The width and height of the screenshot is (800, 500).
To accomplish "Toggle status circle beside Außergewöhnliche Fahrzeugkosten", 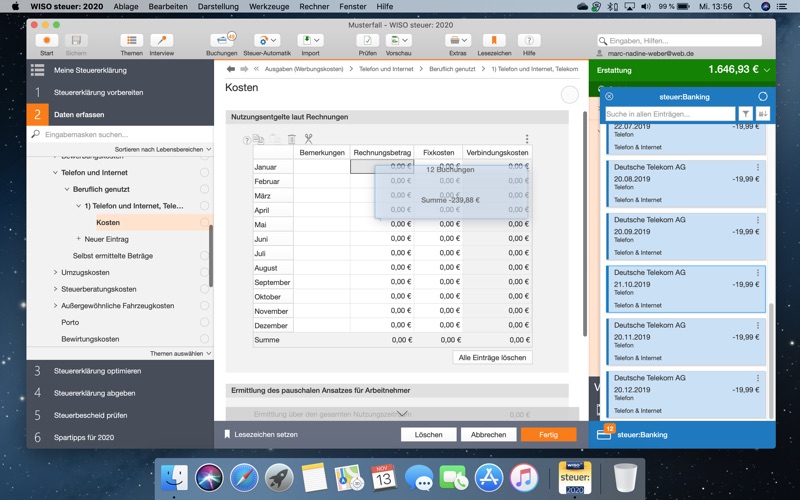I will pyautogui.click(x=205, y=306).
